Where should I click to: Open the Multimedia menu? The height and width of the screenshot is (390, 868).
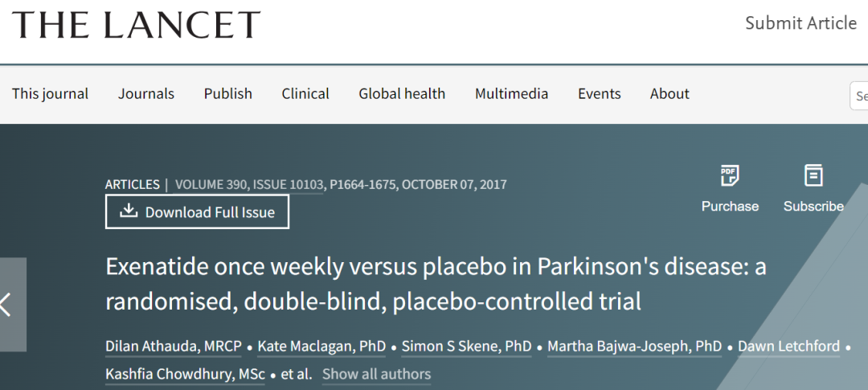click(511, 93)
